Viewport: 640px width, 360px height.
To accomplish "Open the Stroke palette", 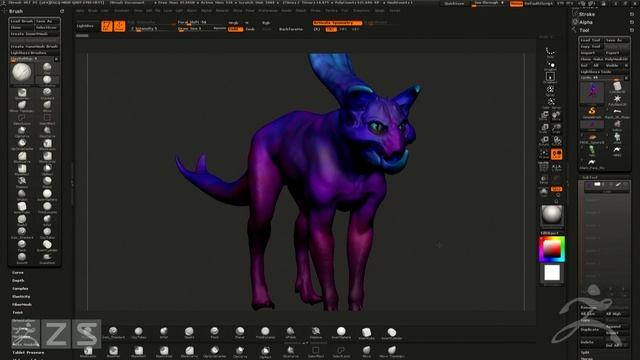I will 587,14.
